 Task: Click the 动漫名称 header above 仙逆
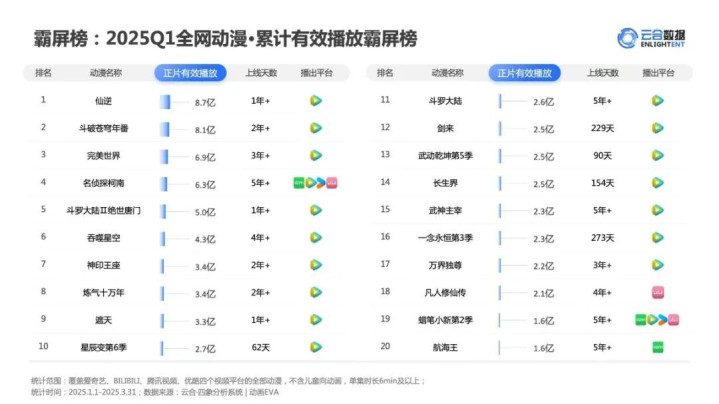coord(105,73)
